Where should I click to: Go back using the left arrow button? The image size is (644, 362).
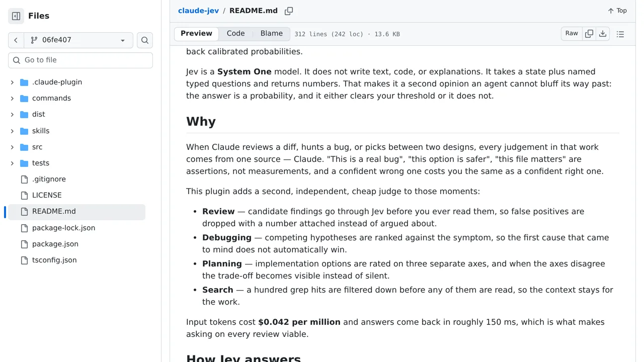[16, 40]
